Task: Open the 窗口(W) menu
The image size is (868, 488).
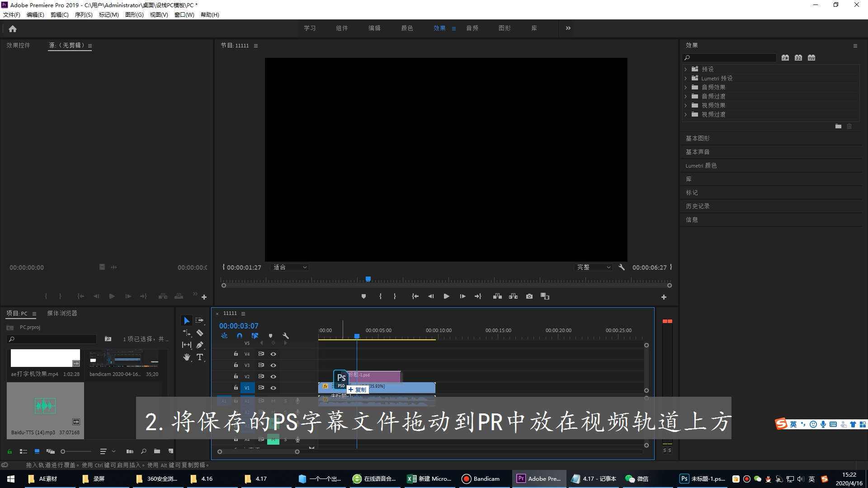Action: (184, 14)
